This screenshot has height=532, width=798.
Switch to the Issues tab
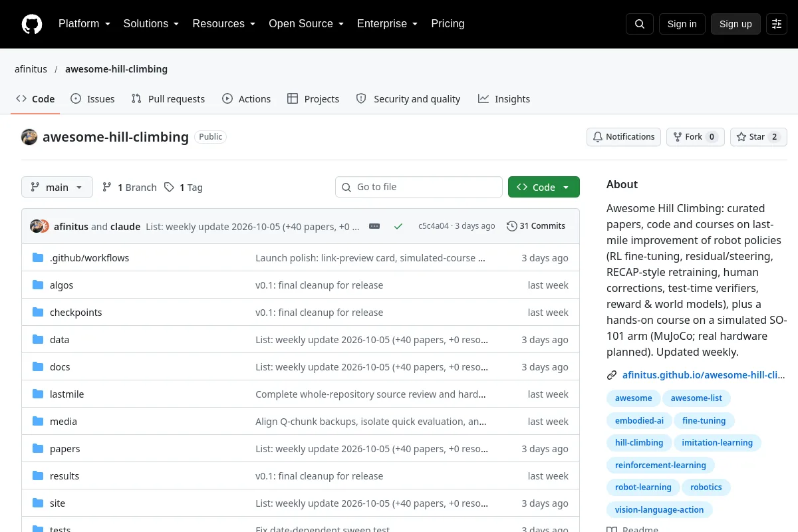point(92,99)
